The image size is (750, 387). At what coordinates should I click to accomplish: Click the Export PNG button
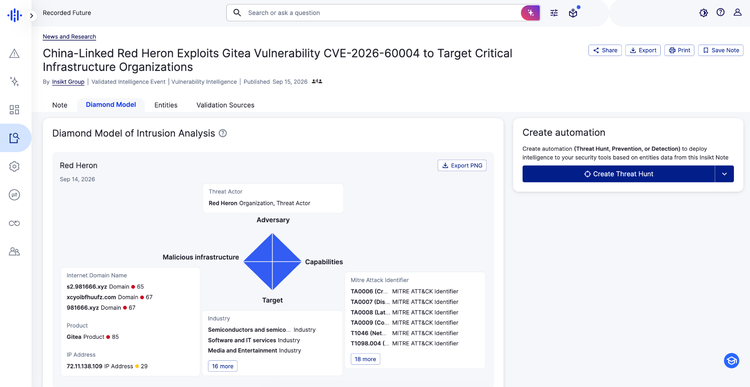(x=462, y=166)
